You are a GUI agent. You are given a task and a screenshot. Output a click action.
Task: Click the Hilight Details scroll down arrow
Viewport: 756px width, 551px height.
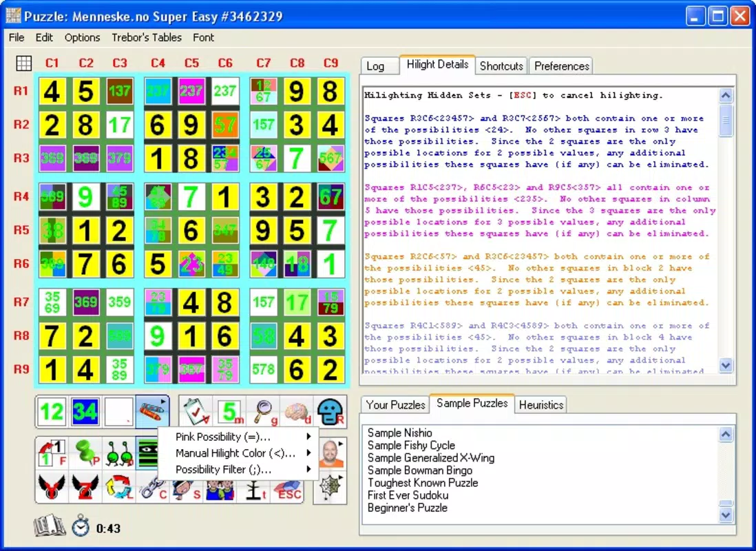pyautogui.click(x=726, y=365)
